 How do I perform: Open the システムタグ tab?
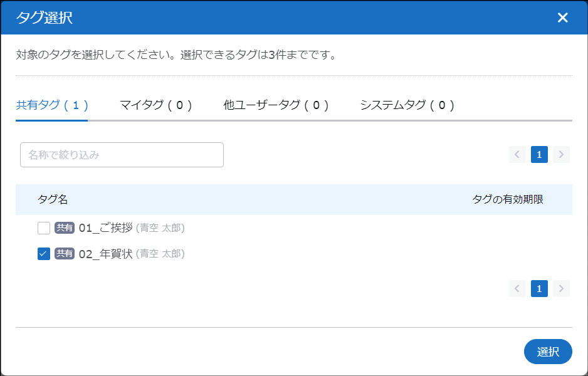[407, 105]
